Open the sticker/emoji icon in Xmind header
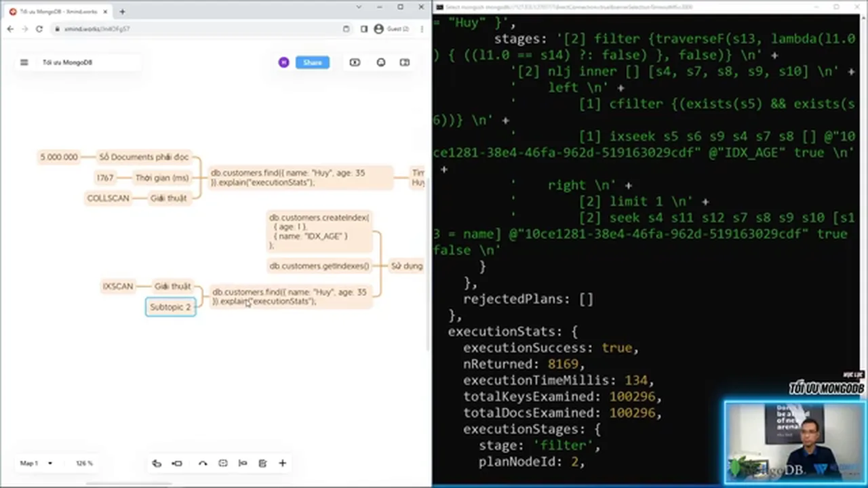868x488 pixels. click(x=381, y=62)
